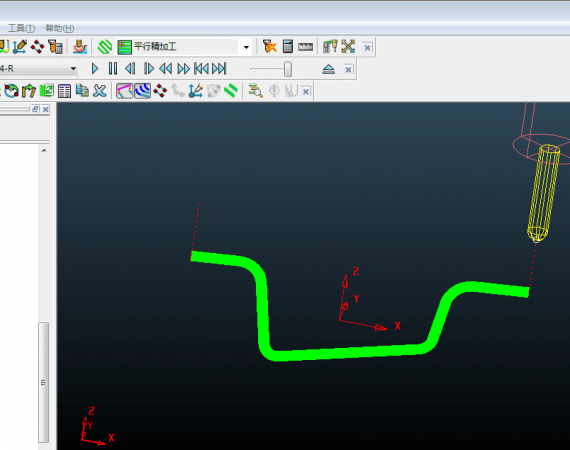Click the explorer panel vertical scrollbar

pos(44,382)
